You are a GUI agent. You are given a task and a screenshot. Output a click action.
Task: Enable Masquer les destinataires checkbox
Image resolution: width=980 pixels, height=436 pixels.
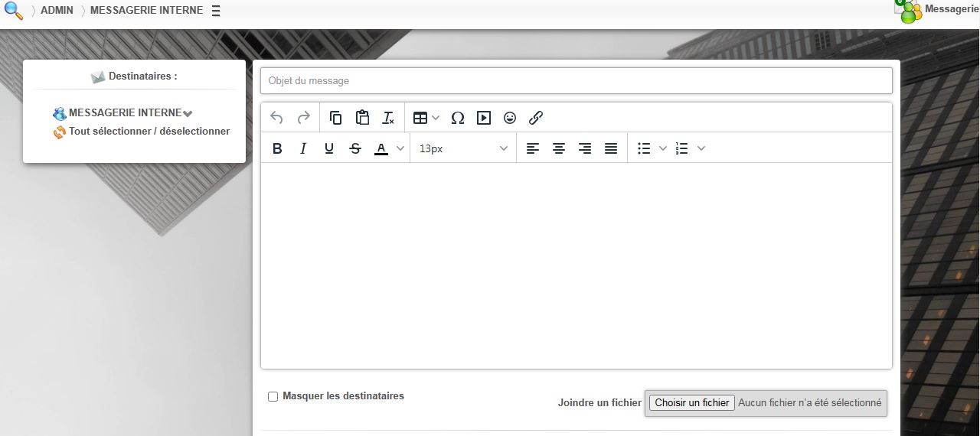[273, 396]
